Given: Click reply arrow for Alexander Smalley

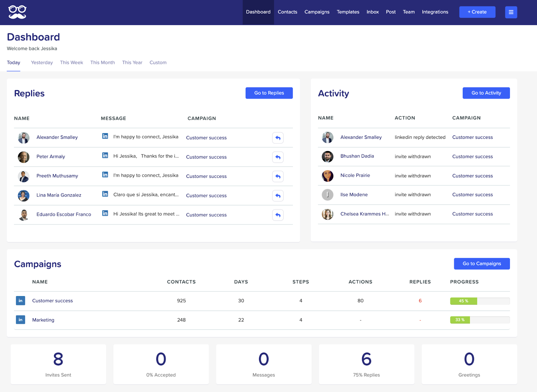Looking at the screenshot, I should point(278,138).
